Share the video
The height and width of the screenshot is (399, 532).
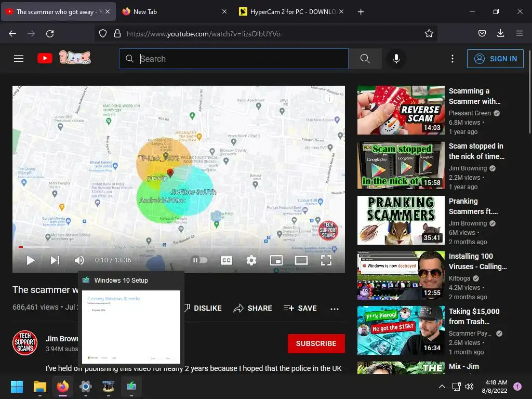point(253,308)
